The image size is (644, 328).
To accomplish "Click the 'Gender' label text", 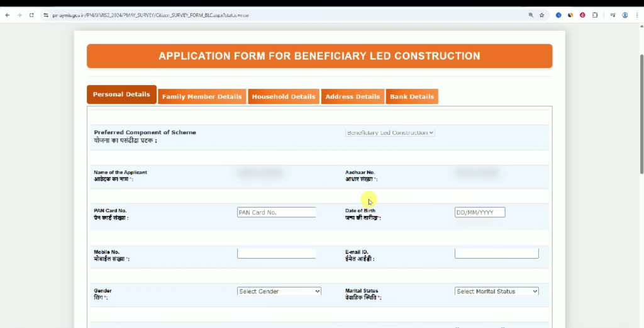I will coord(103,291).
